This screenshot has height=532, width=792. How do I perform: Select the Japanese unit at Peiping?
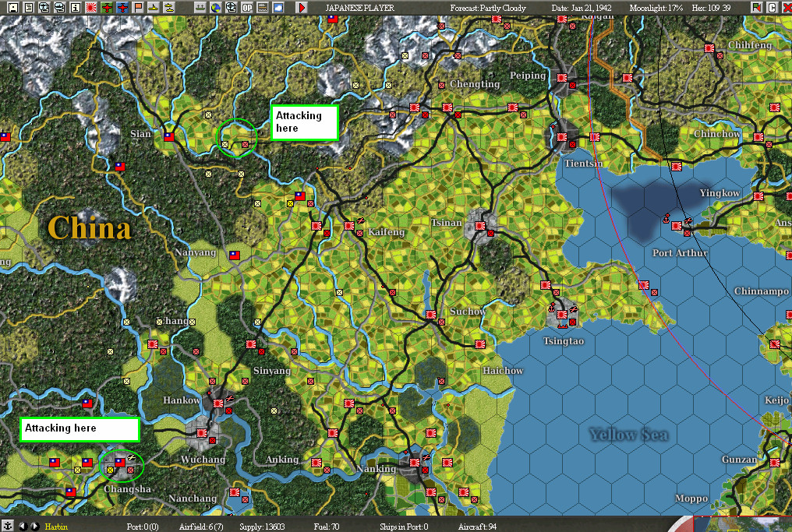click(562, 78)
